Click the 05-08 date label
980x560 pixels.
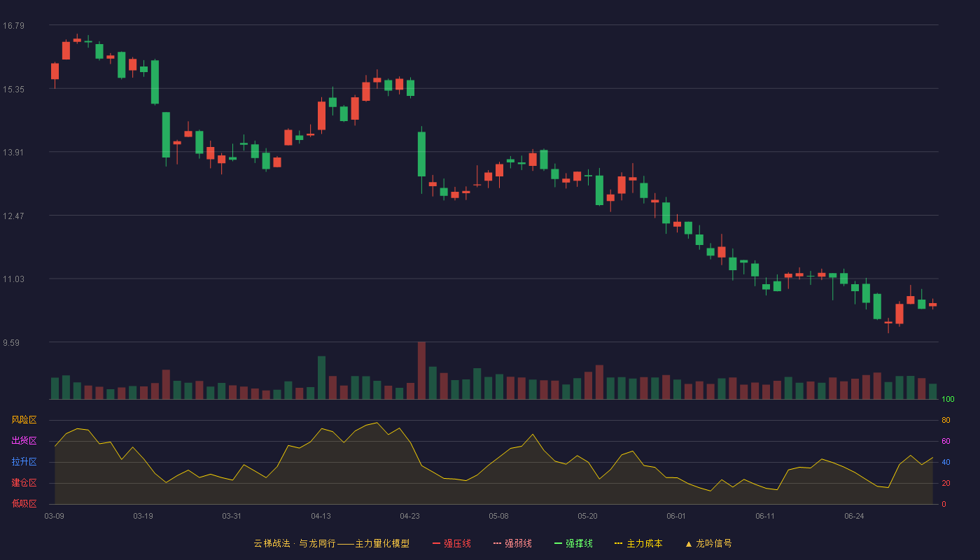(x=498, y=516)
